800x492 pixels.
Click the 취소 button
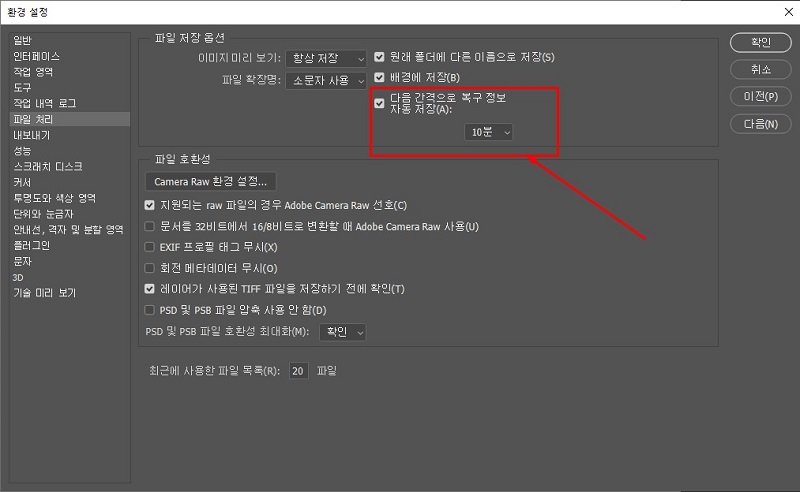coord(761,69)
